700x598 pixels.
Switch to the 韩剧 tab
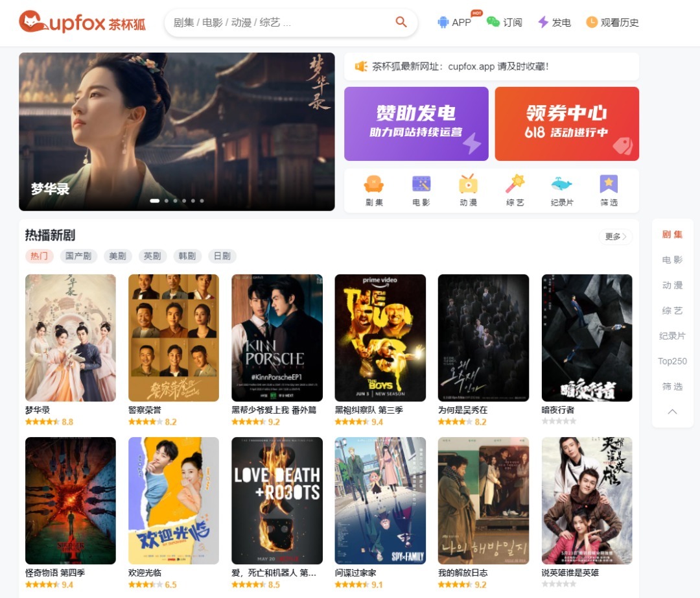click(187, 256)
